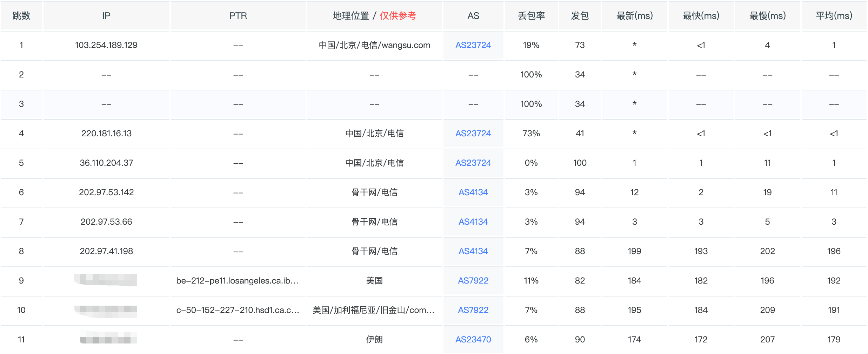
Task: Select the 中国/北京/电信/wangsu.com location cell
Action: (x=374, y=45)
